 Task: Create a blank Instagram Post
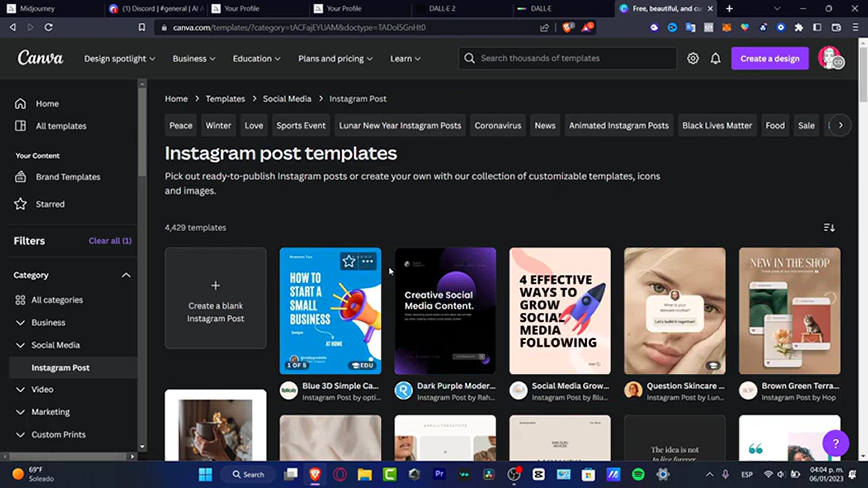point(216,298)
